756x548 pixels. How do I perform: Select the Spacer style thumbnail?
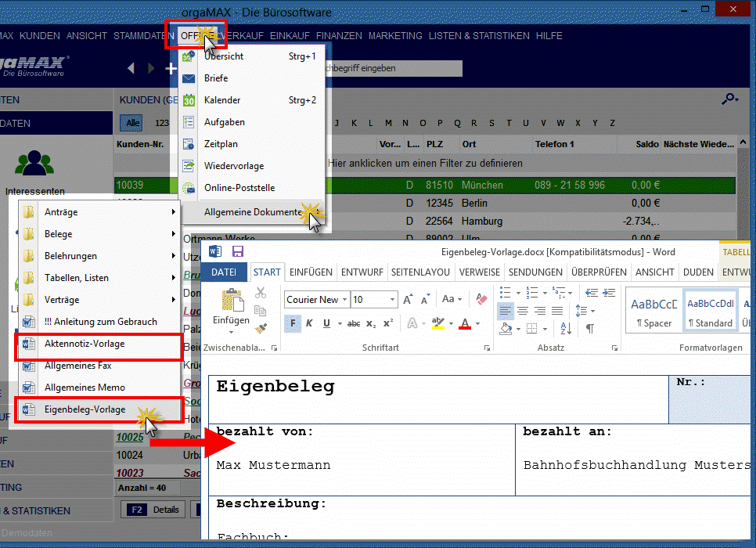click(x=653, y=311)
